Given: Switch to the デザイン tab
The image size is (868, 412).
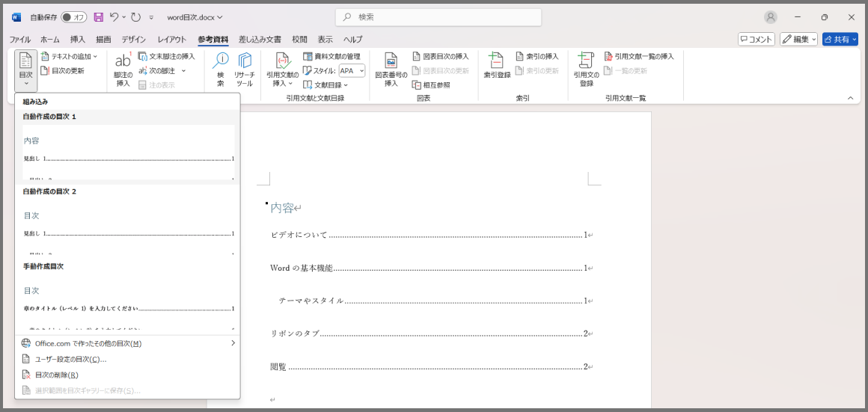Looking at the screenshot, I should pyautogui.click(x=134, y=40).
